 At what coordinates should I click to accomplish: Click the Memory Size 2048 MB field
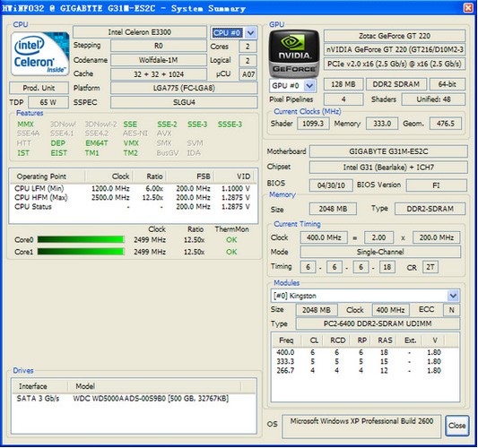(333, 209)
